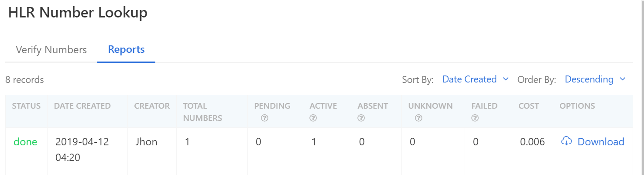The height and width of the screenshot is (175, 644).
Task: Click the Cost column header
Action: (529, 106)
